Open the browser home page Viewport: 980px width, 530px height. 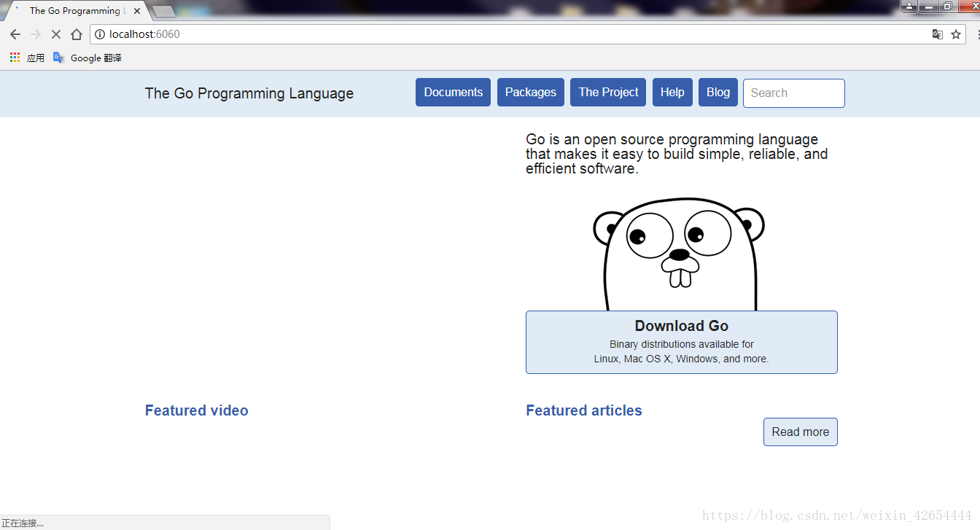pyautogui.click(x=76, y=34)
